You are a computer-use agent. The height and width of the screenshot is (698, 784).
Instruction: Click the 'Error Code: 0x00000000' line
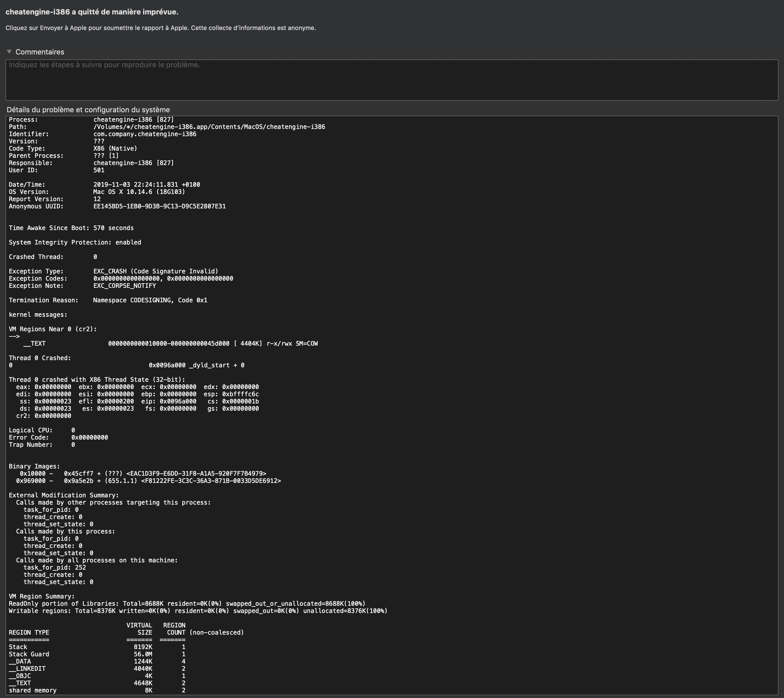coord(58,437)
